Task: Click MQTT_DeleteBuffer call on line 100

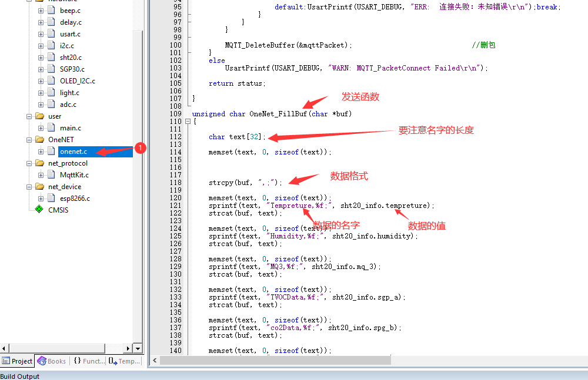Action: (288, 45)
